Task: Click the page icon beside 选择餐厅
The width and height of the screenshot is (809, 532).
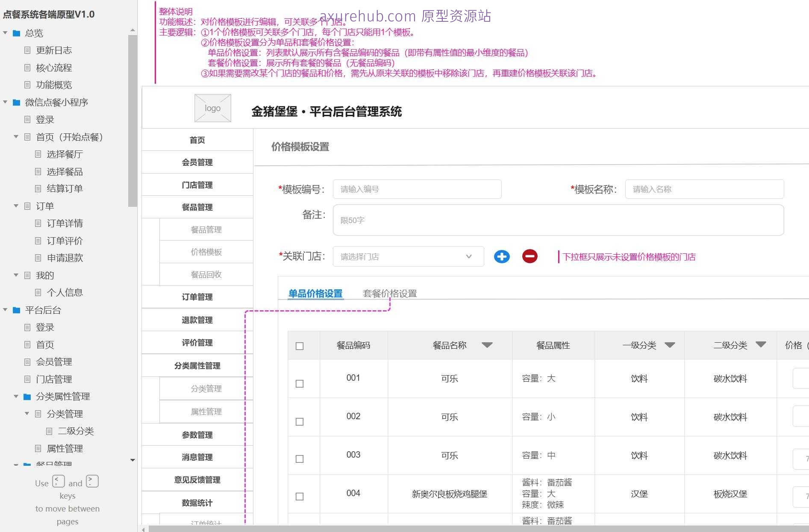Action: 38,154
